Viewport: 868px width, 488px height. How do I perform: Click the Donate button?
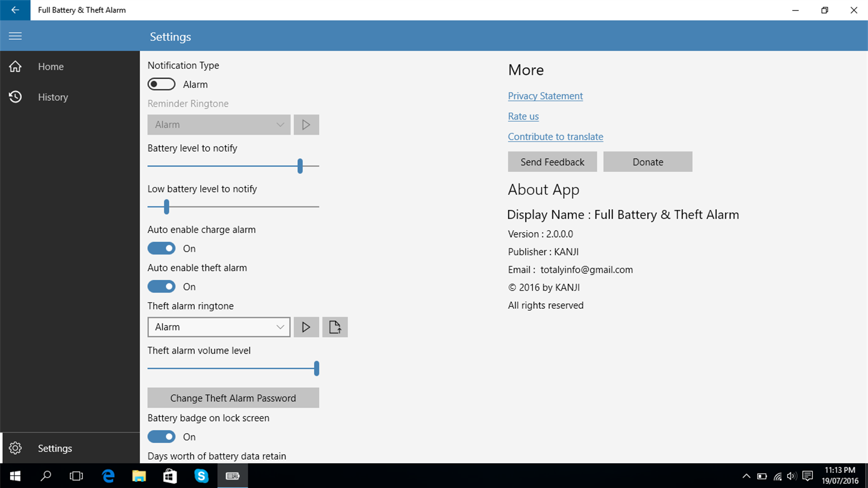click(648, 162)
